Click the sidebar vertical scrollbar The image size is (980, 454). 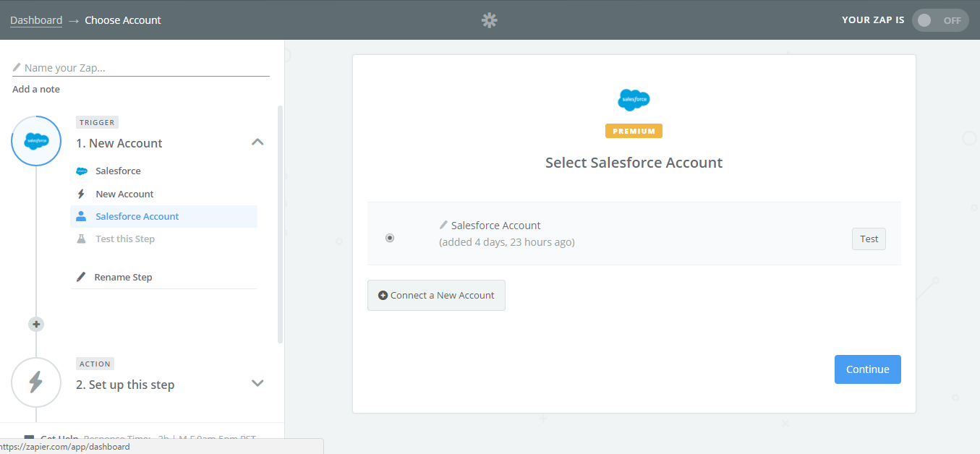coord(281,224)
